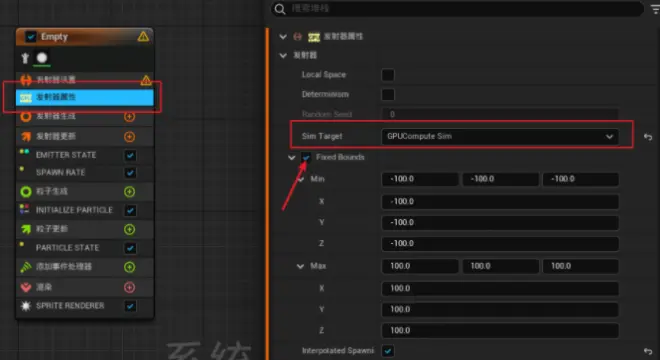Collapse the Fixed Bounds chevron
Screen dimensions: 660x360
pos(292,157)
